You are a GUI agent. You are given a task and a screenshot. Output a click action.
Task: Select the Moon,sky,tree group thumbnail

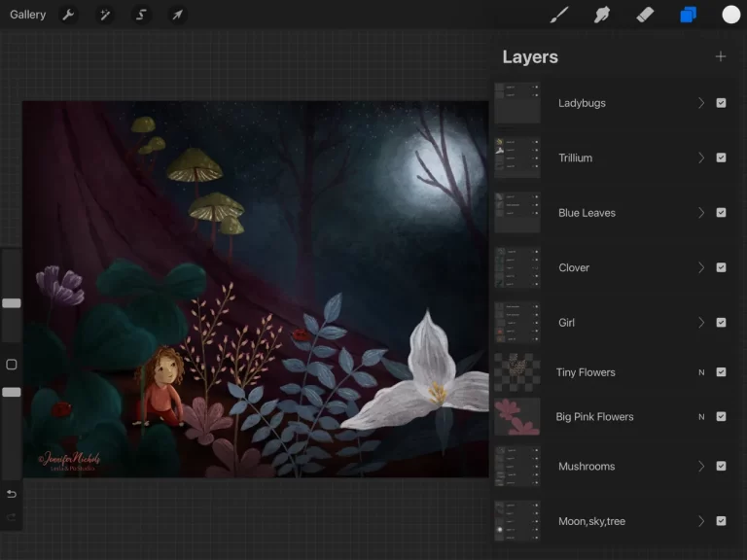point(517,521)
